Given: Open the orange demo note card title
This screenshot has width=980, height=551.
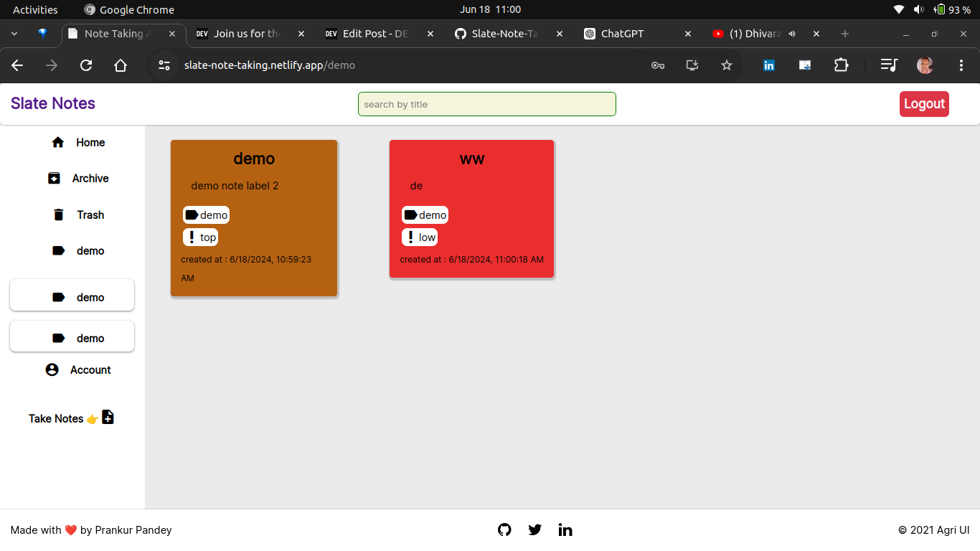Looking at the screenshot, I should 254,159.
